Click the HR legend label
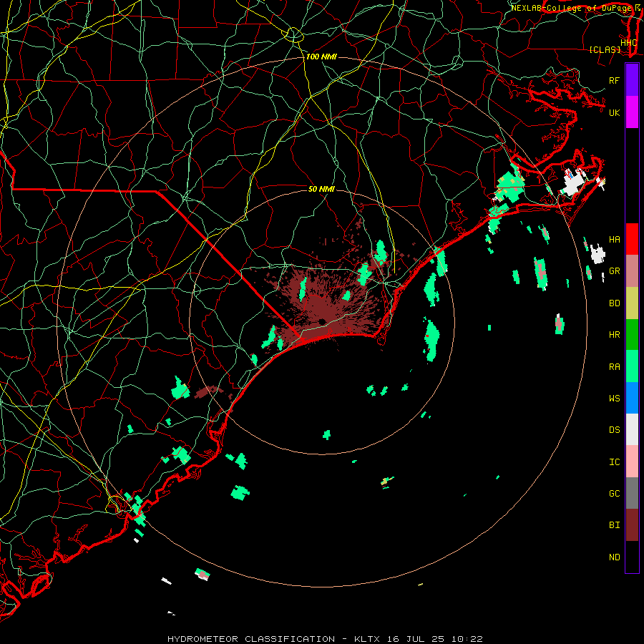 coord(614,335)
